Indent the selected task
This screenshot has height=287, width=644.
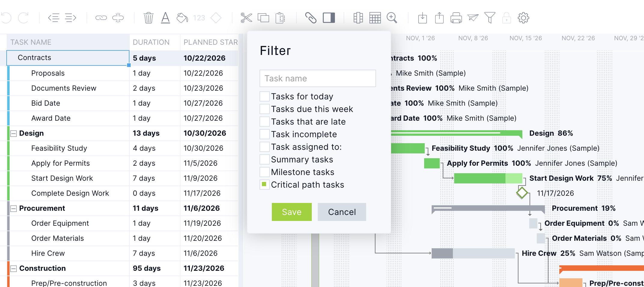coord(71,18)
